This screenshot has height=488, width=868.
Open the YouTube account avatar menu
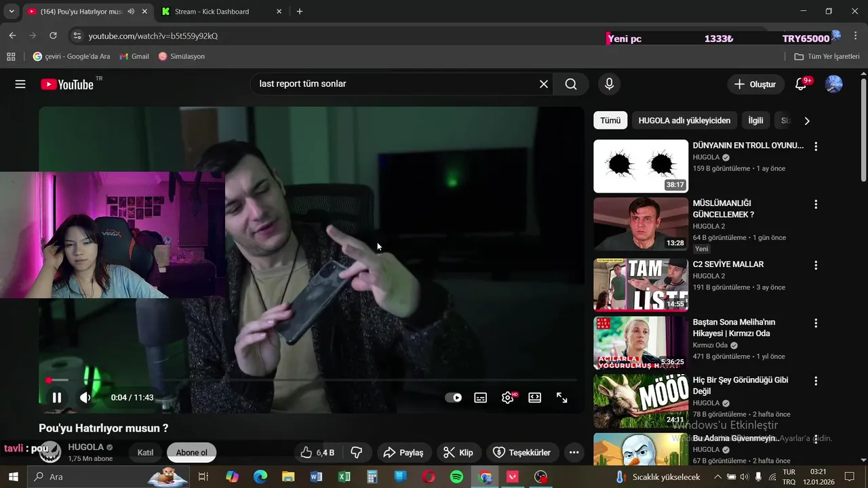coord(833,84)
